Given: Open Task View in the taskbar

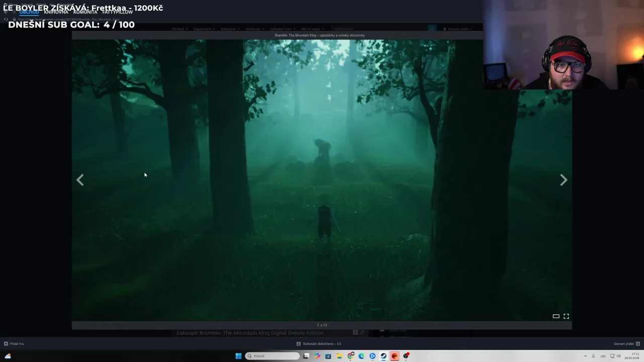Looking at the screenshot, I should 306,356.
